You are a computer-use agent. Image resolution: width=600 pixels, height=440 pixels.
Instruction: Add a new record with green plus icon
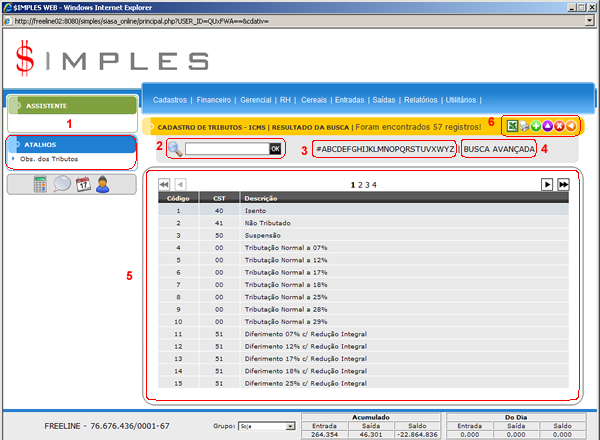point(537,126)
